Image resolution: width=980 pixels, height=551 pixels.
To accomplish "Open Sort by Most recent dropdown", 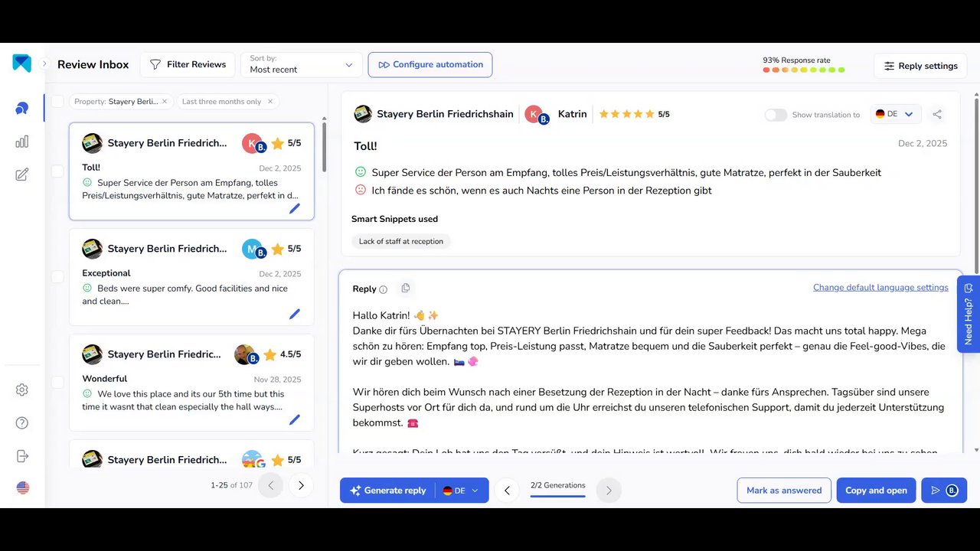I will [x=301, y=64].
